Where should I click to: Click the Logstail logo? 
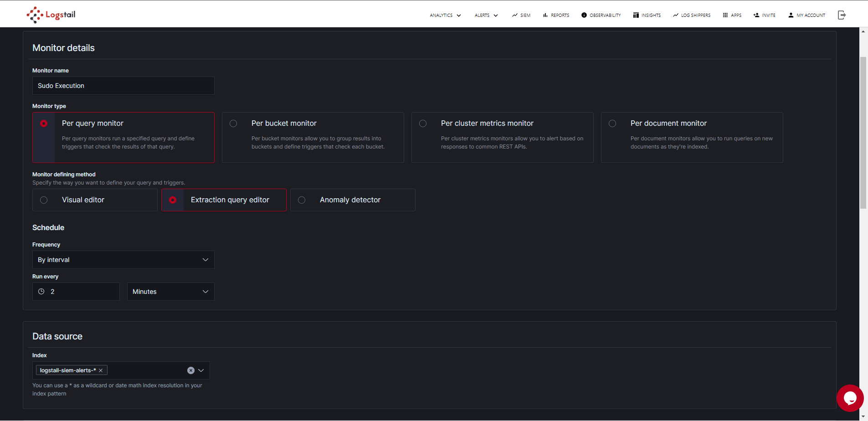tap(51, 15)
